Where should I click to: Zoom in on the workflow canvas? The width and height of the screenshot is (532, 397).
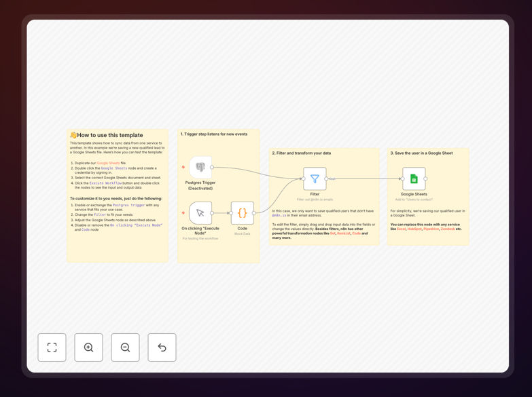tap(88, 347)
